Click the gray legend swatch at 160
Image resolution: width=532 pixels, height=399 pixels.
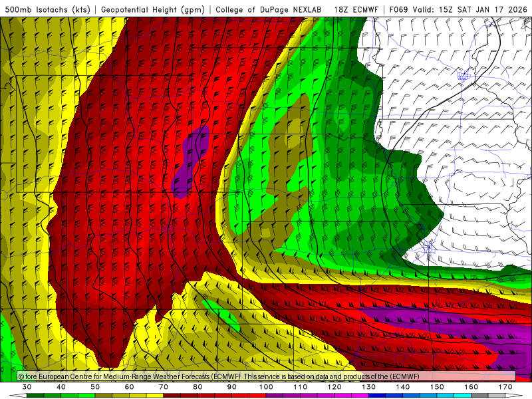tap(479, 396)
